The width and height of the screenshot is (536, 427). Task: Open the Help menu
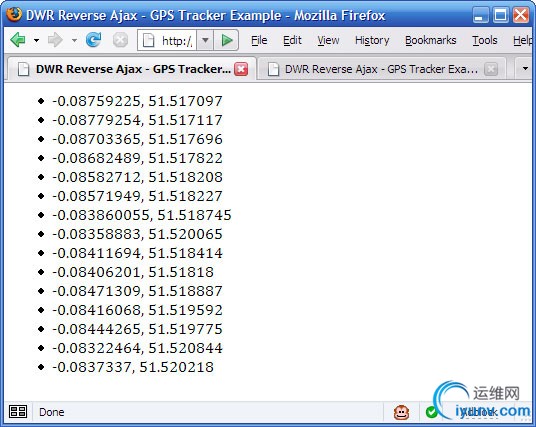tap(522, 41)
